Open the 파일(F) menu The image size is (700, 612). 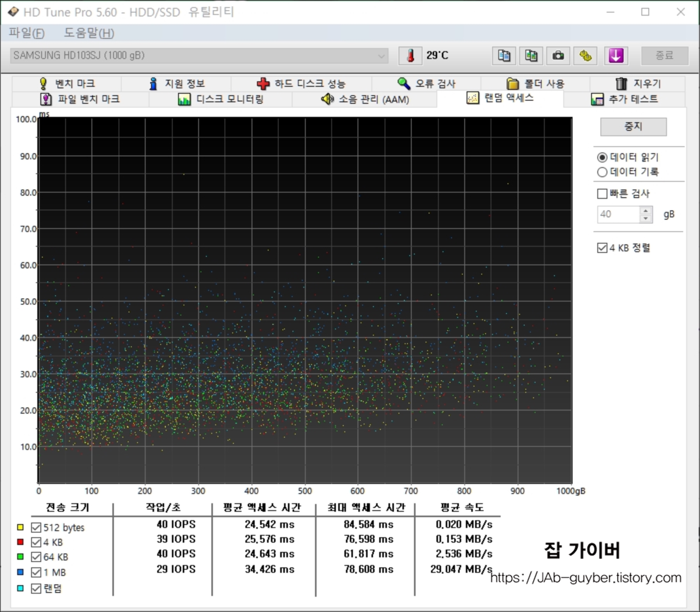pos(27,33)
